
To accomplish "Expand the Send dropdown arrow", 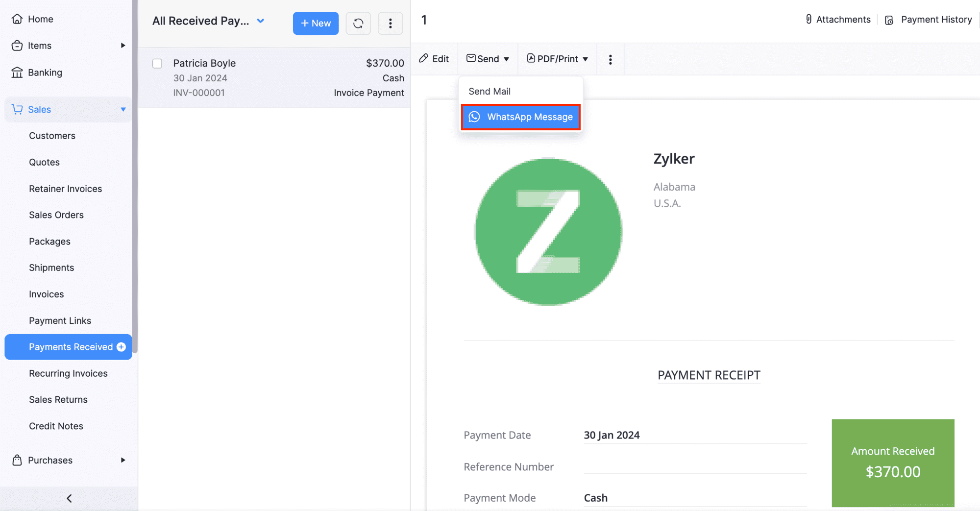I will click(x=507, y=59).
